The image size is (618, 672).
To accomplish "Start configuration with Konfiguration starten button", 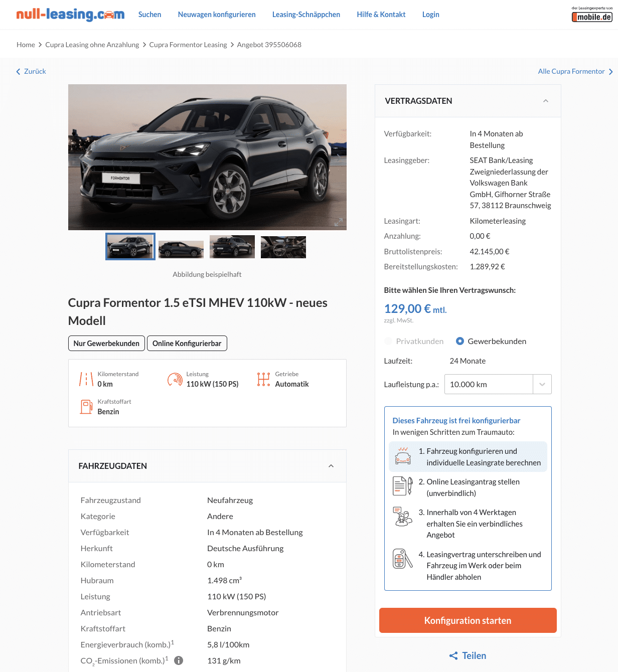I will (468, 620).
